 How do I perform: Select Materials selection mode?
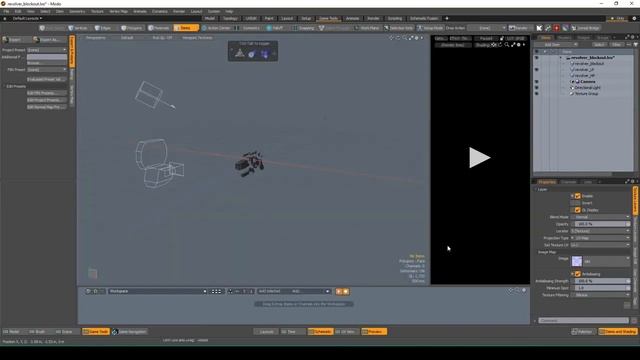[x=159, y=28]
